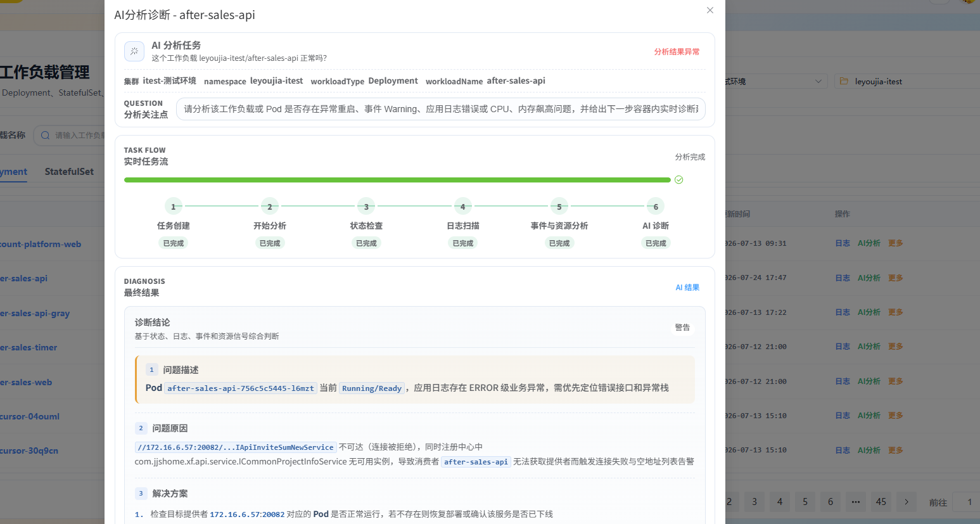The image size is (980, 524).
Task: Go to pagination page 6
Action: (x=830, y=502)
